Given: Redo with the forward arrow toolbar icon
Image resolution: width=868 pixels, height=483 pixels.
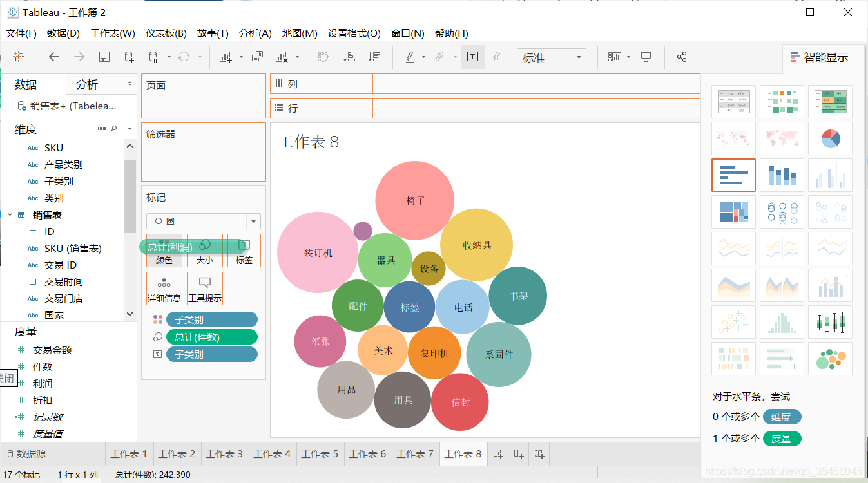Looking at the screenshot, I should tap(79, 57).
